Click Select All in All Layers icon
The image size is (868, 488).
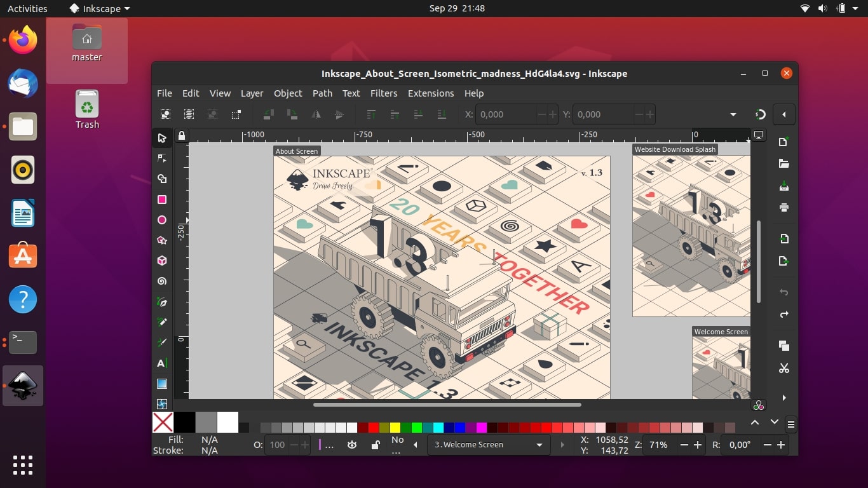pos(189,114)
